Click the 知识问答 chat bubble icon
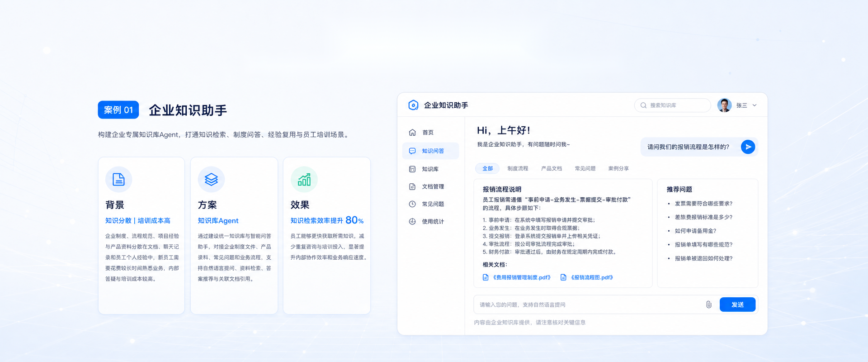 point(412,151)
